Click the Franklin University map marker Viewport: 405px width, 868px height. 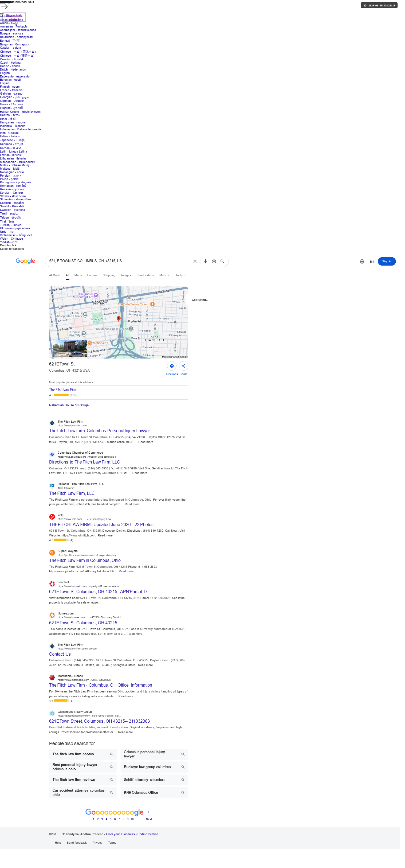[85, 337]
